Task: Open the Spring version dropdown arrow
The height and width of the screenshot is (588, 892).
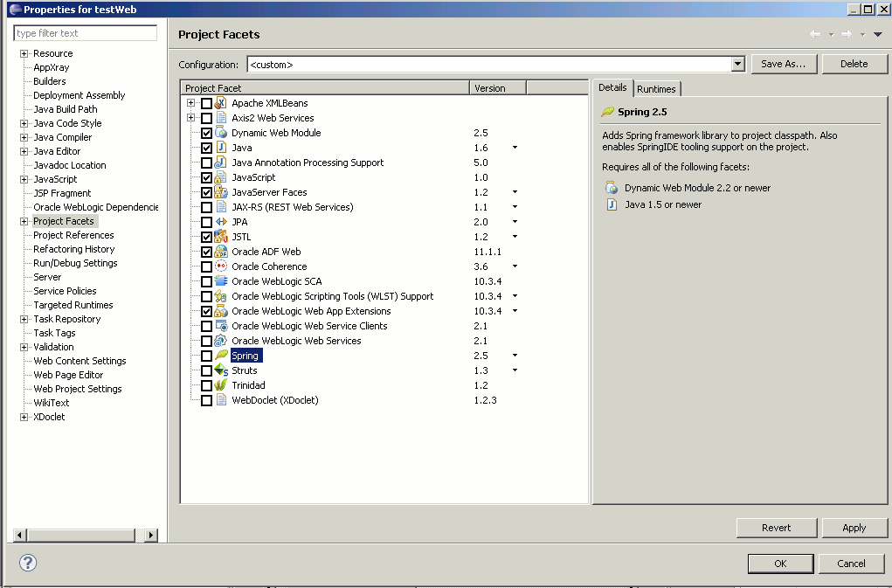Action: (515, 356)
